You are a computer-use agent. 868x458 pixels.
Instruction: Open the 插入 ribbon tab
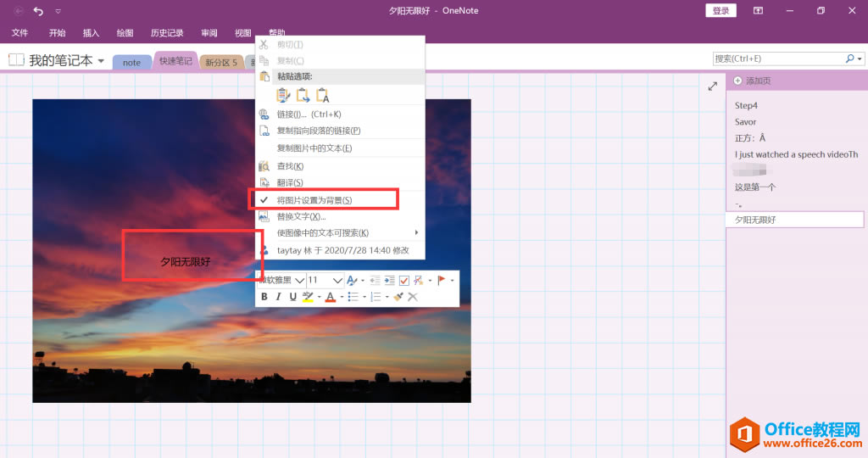91,33
